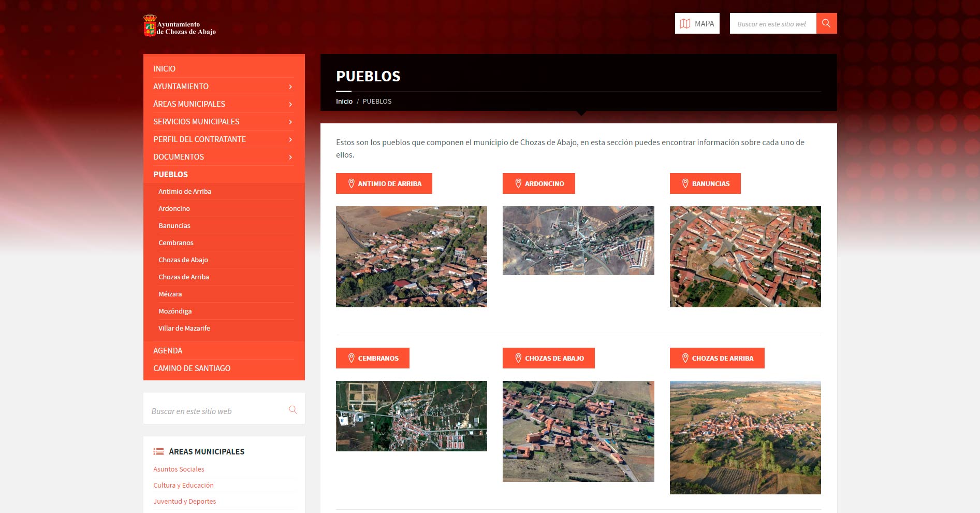Image resolution: width=980 pixels, height=513 pixels.
Task: Click the sidebar search magnifier icon
Action: (293, 410)
